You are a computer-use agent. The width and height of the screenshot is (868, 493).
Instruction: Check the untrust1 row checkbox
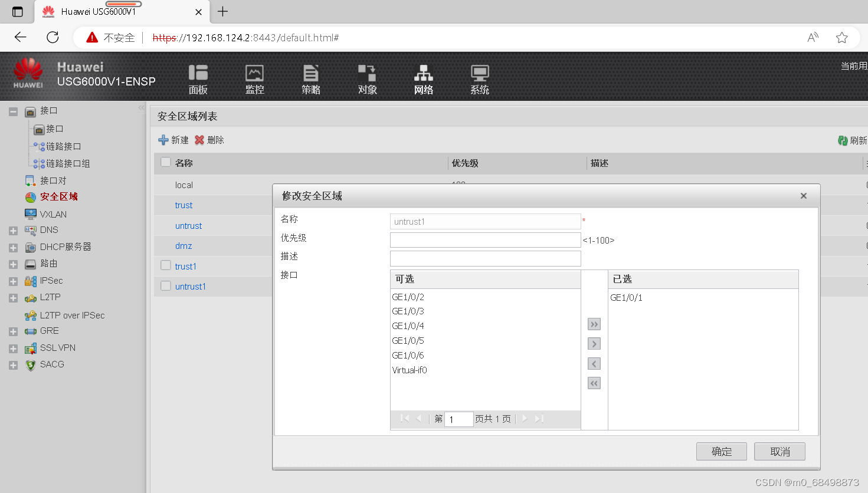point(165,286)
